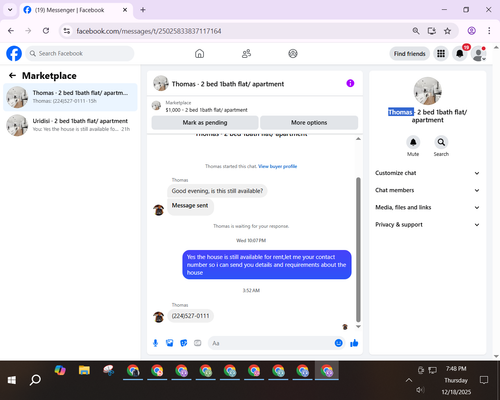Click chat scroll down arrow
This screenshot has width=500, height=400.
tap(358, 327)
